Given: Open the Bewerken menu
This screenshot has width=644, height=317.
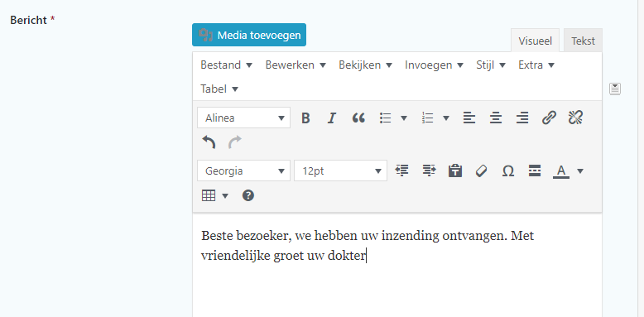Looking at the screenshot, I should [x=296, y=65].
